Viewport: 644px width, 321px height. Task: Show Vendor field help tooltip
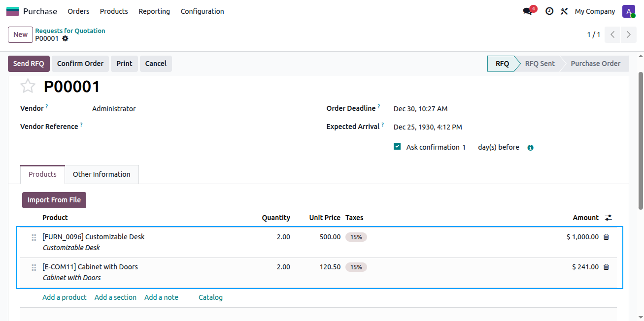(x=47, y=106)
